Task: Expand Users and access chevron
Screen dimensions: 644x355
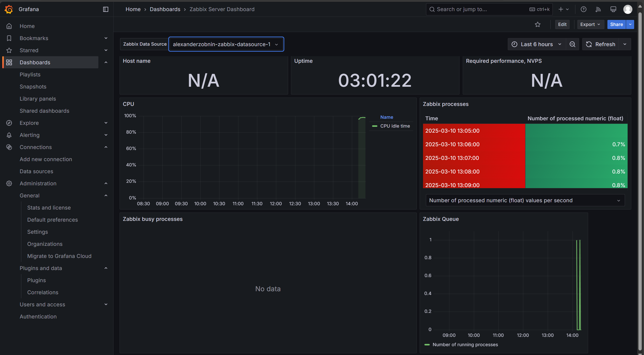Action: tap(106, 304)
